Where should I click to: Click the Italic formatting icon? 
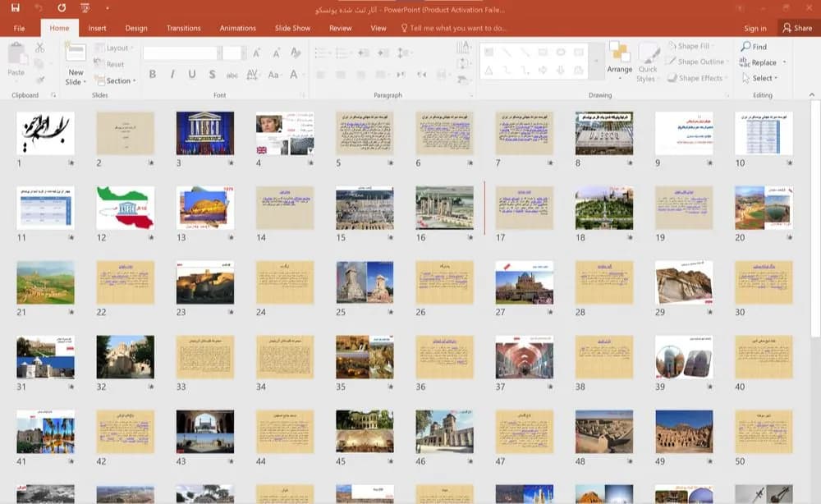(172, 75)
